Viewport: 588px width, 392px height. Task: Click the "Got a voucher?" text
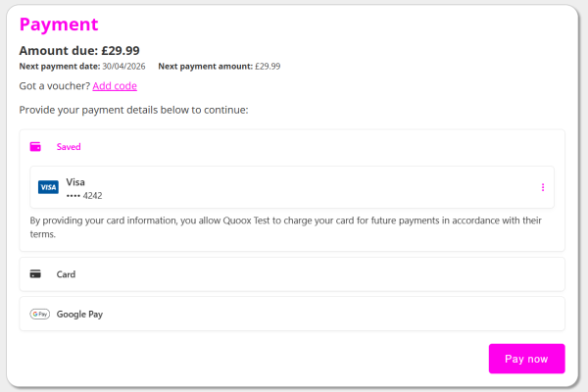point(54,86)
